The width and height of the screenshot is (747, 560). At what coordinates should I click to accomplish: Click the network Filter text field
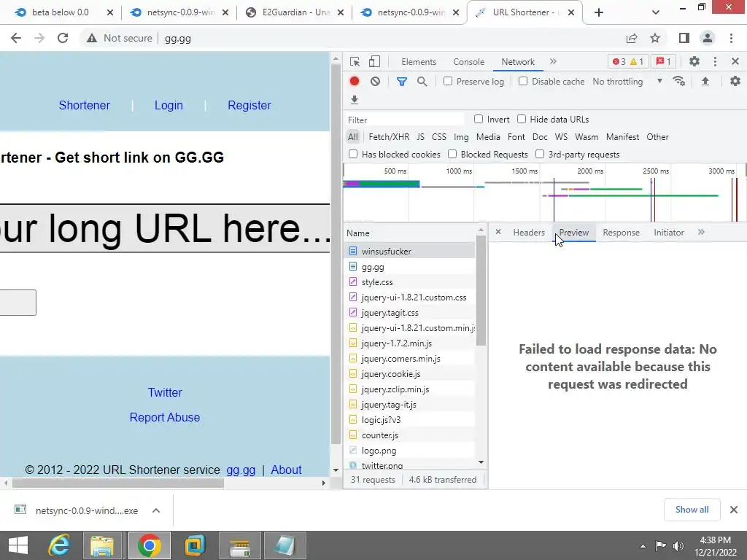tap(404, 120)
